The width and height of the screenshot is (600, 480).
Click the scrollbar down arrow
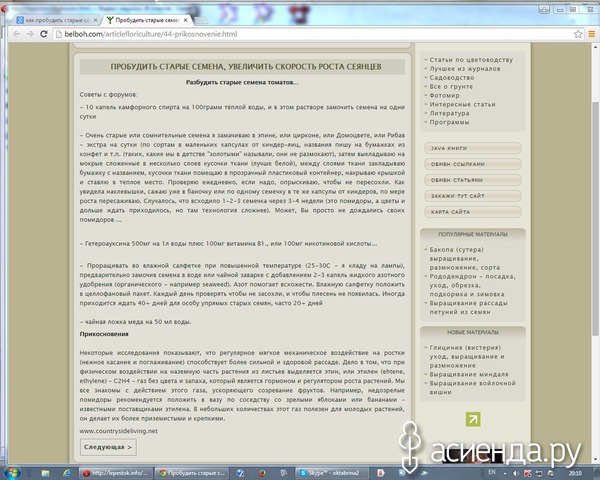[x=596, y=459]
